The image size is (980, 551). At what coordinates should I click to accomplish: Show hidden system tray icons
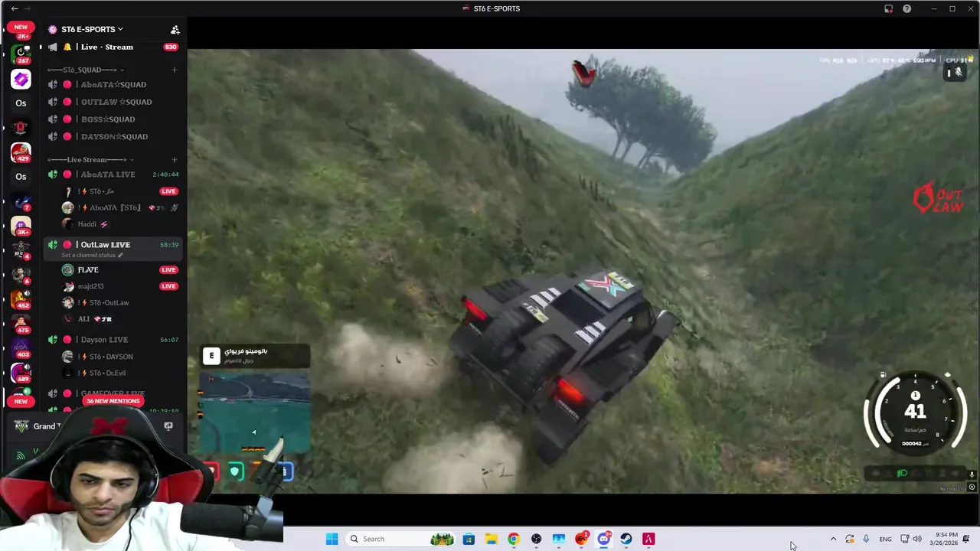click(833, 539)
